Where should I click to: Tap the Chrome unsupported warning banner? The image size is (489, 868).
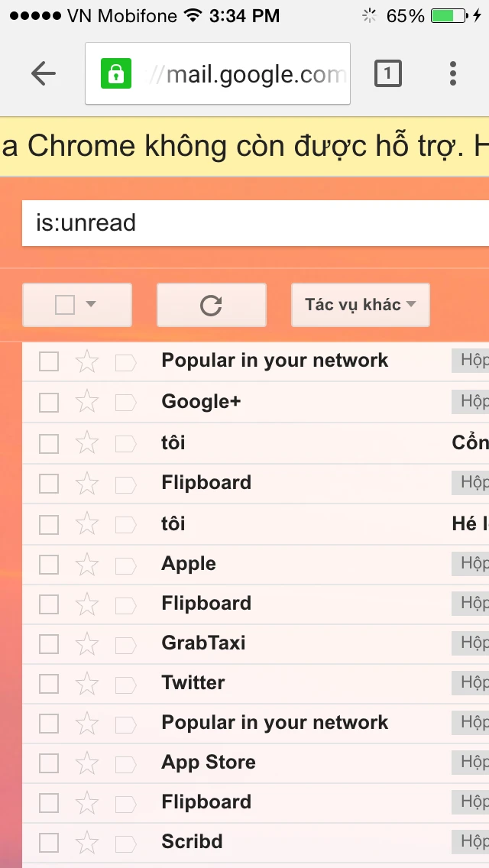click(x=244, y=146)
